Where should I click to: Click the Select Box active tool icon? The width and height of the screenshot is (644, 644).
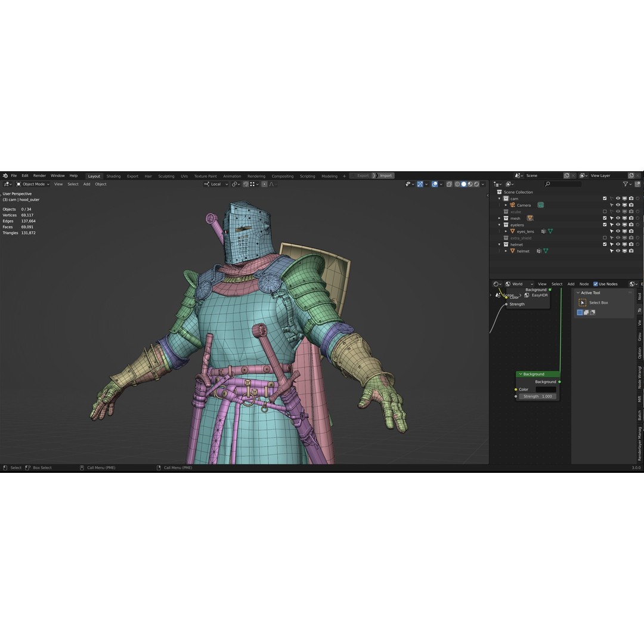click(583, 303)
